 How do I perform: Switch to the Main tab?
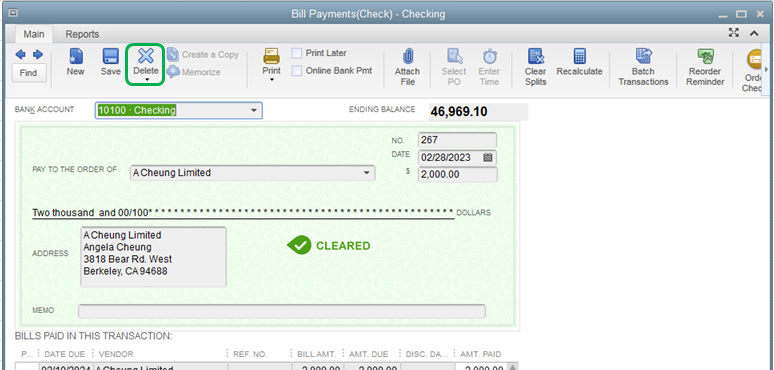point(34,34)
